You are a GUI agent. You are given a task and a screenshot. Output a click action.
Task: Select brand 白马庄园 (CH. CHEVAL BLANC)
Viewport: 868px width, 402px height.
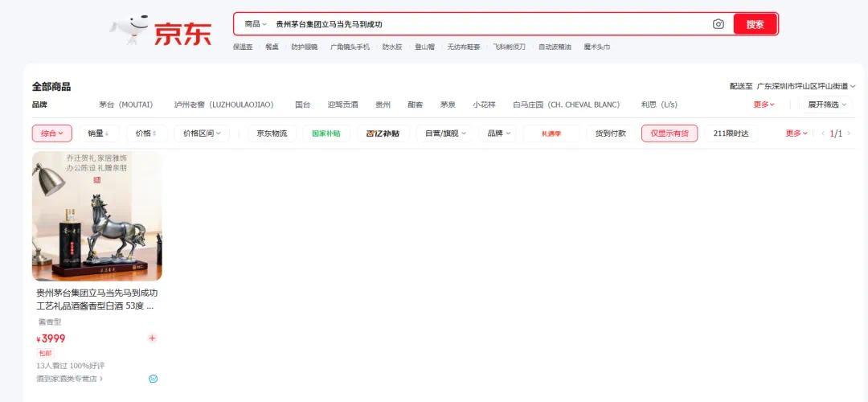point(567,105)
